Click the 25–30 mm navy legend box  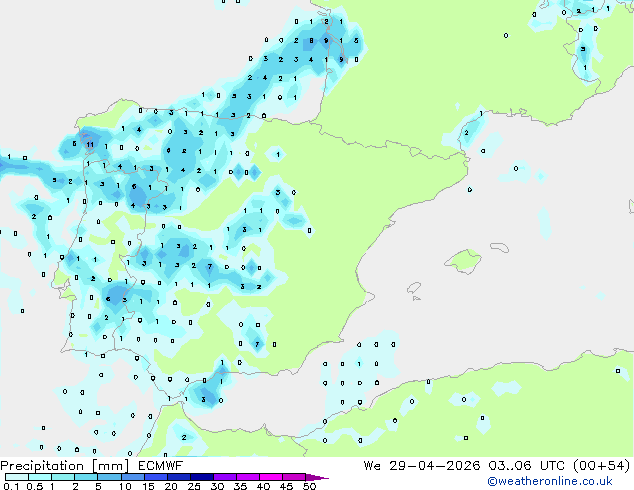tap(202, 477)
